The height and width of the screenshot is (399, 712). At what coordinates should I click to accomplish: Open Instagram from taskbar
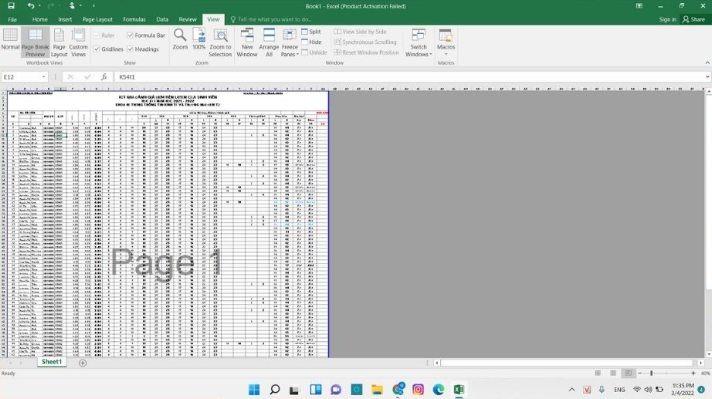coord(418,389)
